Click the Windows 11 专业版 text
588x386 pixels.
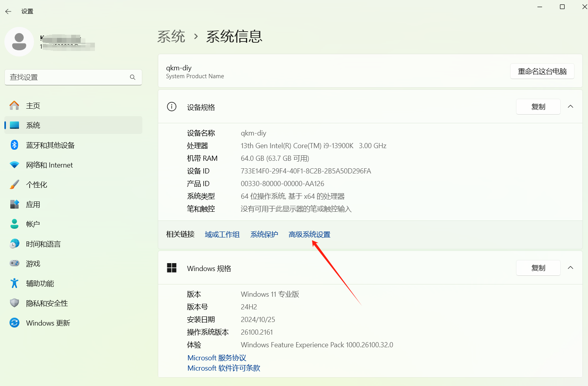270,294
